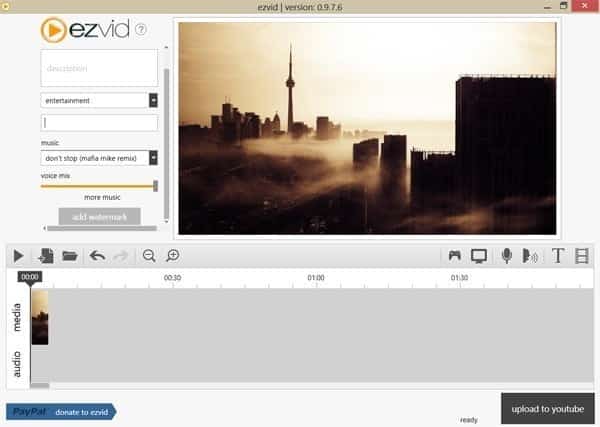
Task: Click the voice mix slider handle
Action: (x=155, y=185)
